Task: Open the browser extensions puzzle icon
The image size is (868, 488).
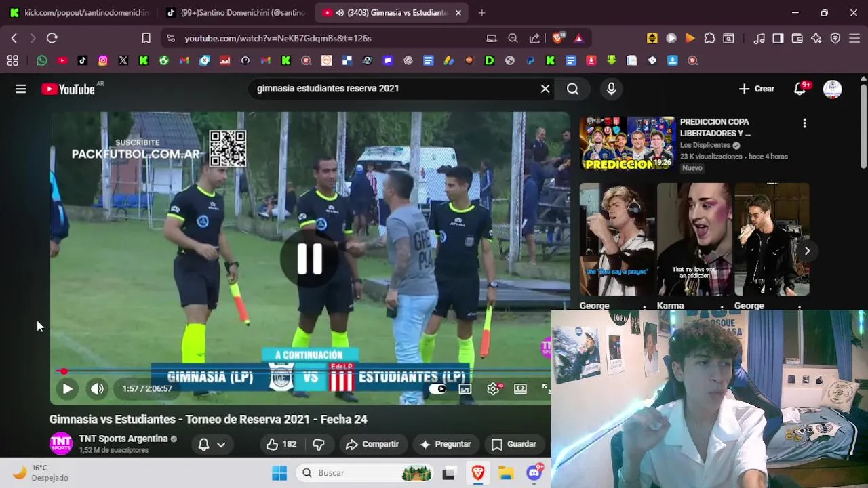Action: point(709,38)
